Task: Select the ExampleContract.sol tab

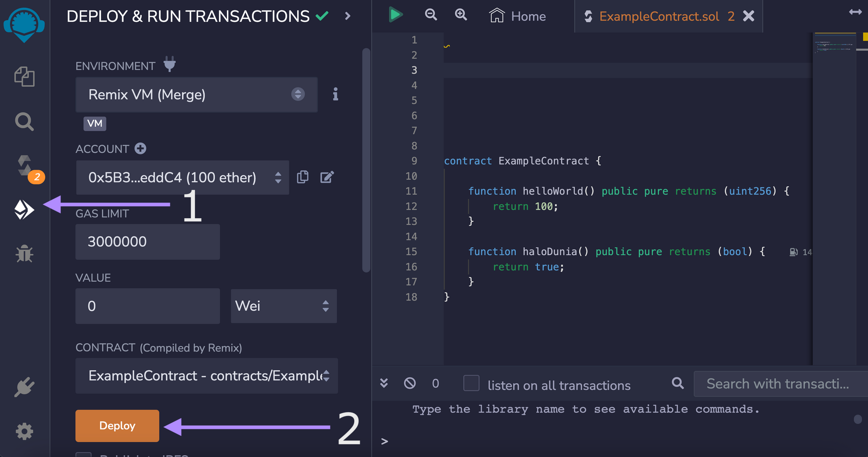Action: click(659, 16)
